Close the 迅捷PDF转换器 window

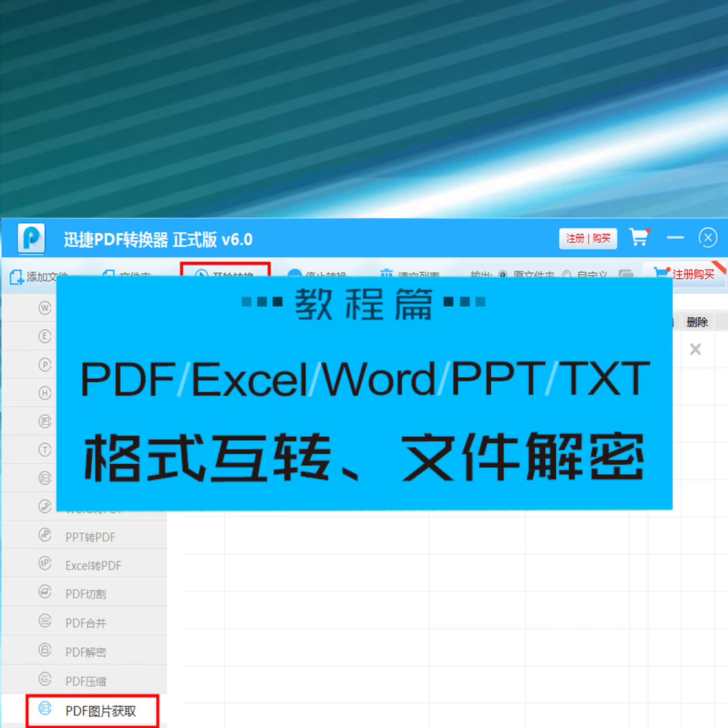(708, 238)
